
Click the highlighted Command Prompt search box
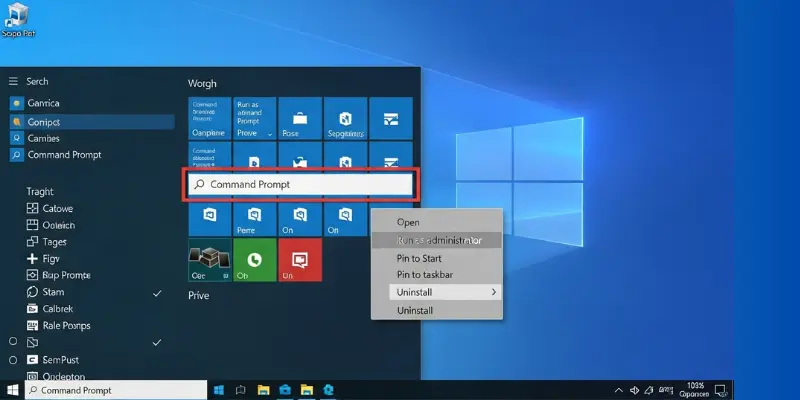300,185
